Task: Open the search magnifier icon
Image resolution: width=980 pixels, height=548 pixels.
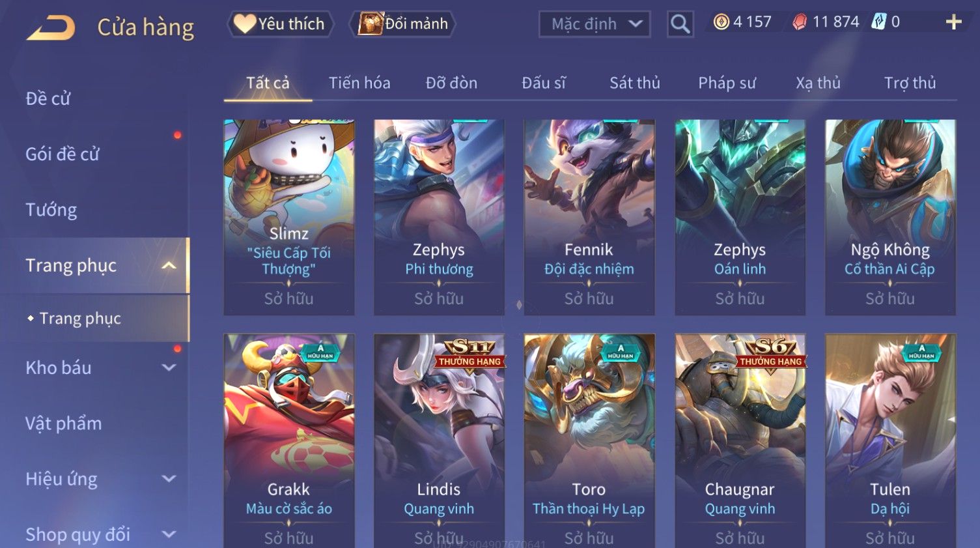Action: pyautogui.click(x=680, y=24)
